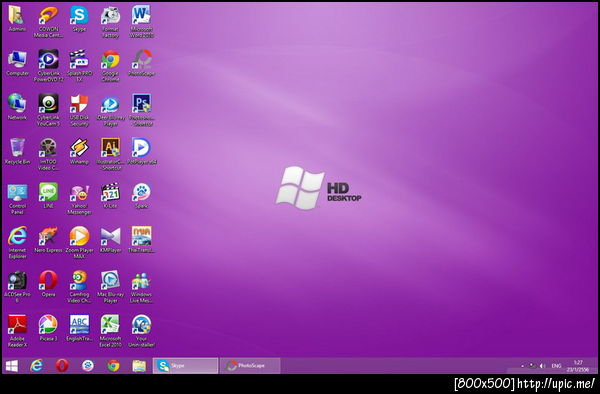Launch Opera from the taskbar
This screenshot has width=600, height=394.
(x=62, y=366)
